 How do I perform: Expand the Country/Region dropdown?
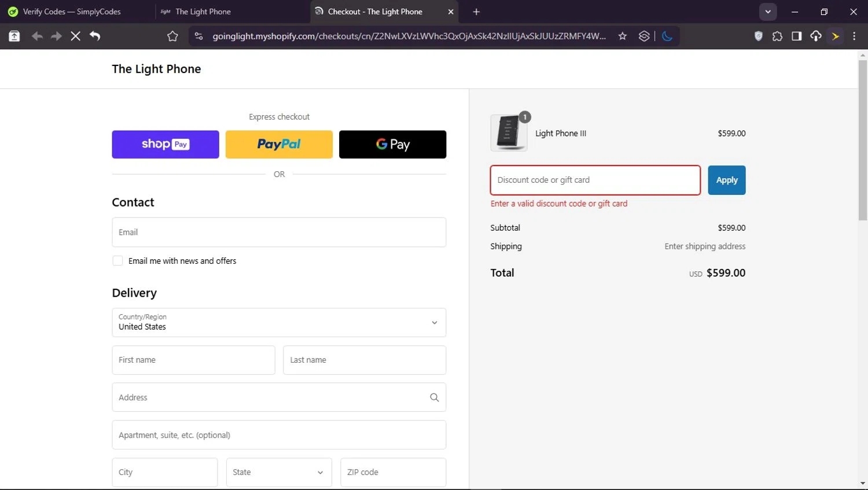coord(279,322)
